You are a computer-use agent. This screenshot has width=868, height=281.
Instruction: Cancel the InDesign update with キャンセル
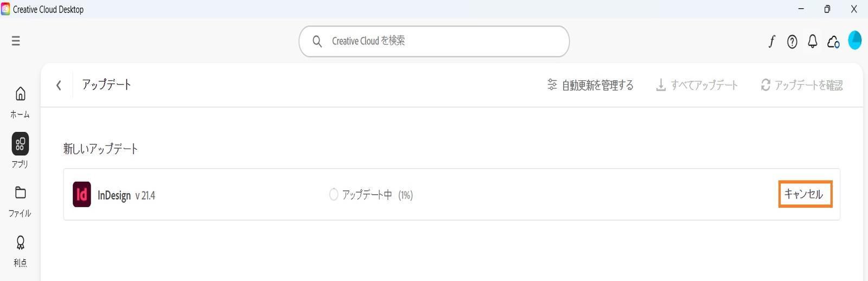coord(805,194)
